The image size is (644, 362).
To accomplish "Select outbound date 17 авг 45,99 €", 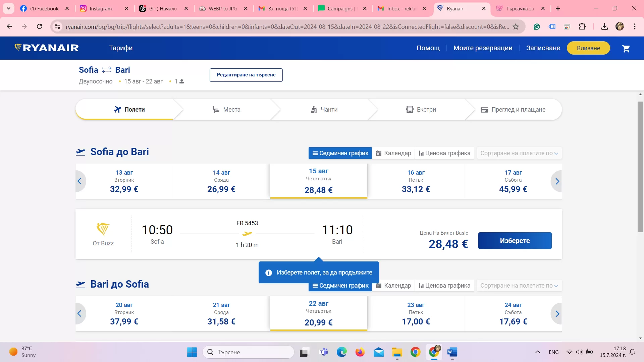I will tap(513, 181).
